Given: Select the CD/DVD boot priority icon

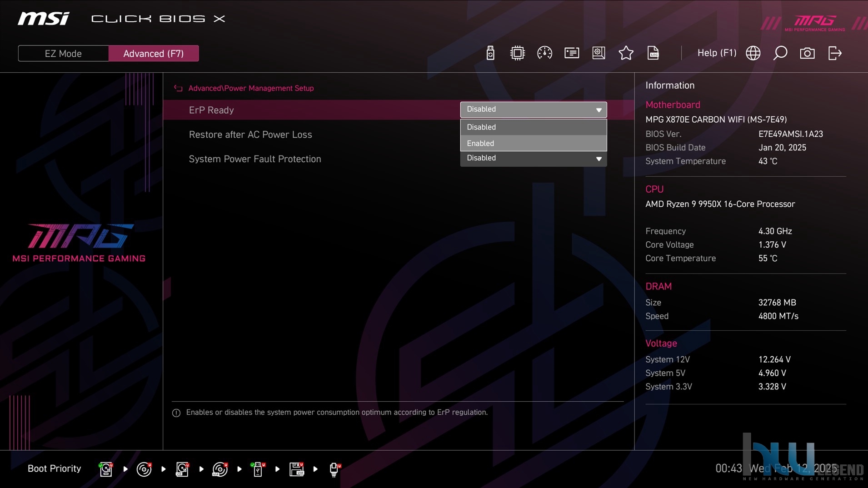Looking at the screenshot, I should (144, 469).
